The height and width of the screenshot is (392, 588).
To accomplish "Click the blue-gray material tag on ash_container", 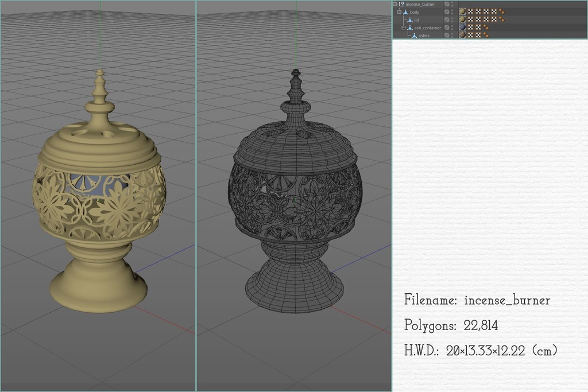I will (462, 28).
